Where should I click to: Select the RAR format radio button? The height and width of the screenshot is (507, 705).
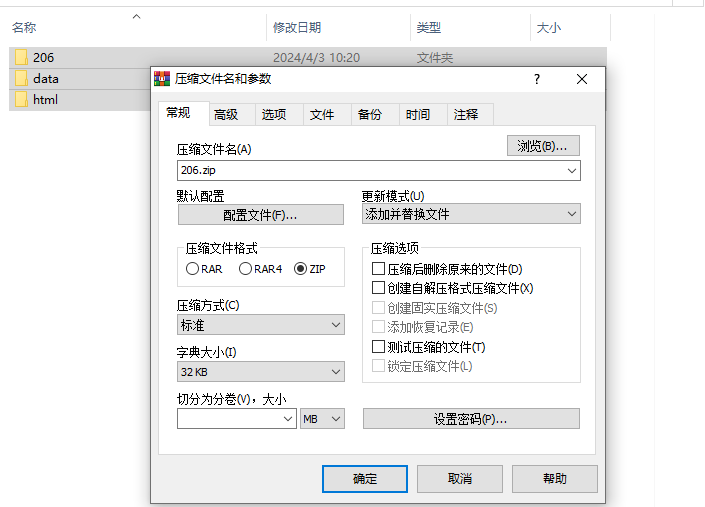click(192, 269)
